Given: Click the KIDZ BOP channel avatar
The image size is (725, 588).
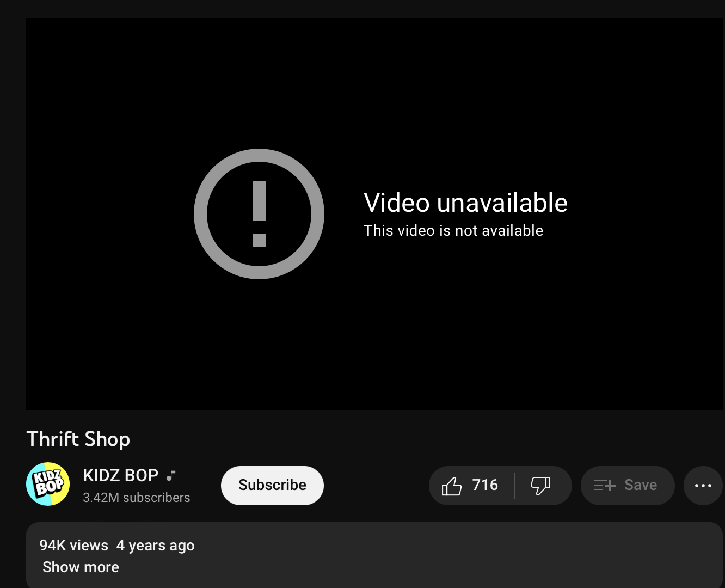Looking at the screenshot, I should 48,484.
